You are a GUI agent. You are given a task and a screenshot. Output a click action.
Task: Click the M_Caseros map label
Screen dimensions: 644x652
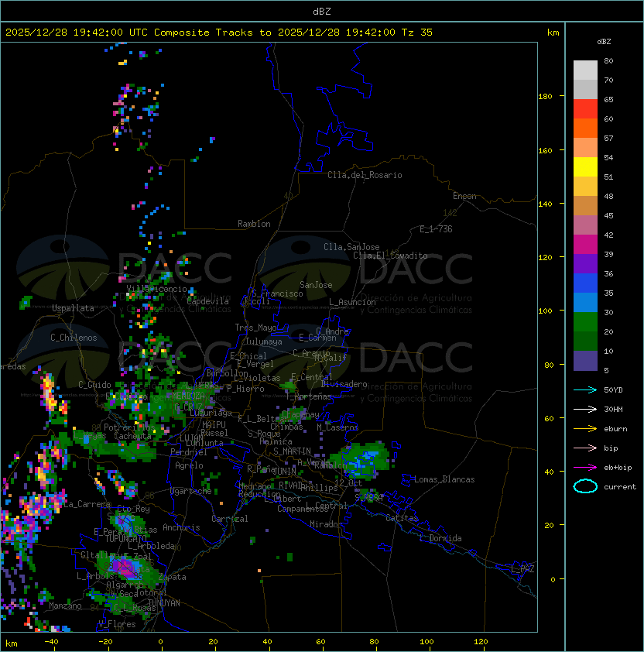(x=337, y=427)
